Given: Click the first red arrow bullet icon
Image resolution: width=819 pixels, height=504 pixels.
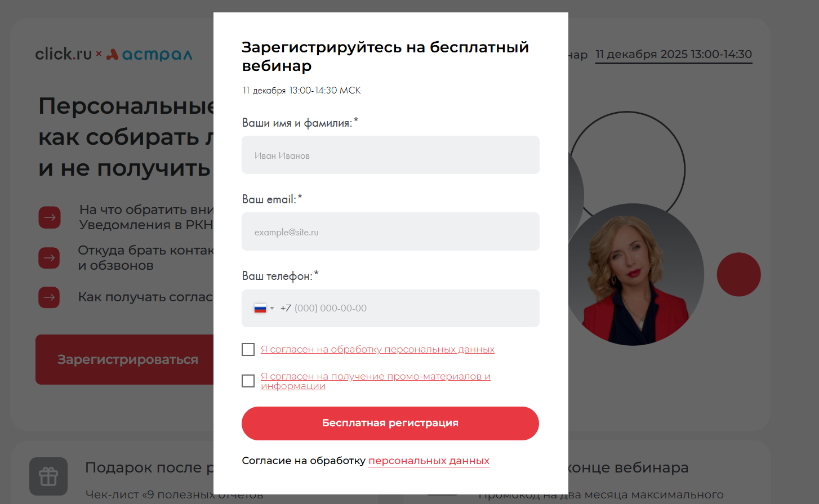Looking at the screenshot, I should 50,217.
